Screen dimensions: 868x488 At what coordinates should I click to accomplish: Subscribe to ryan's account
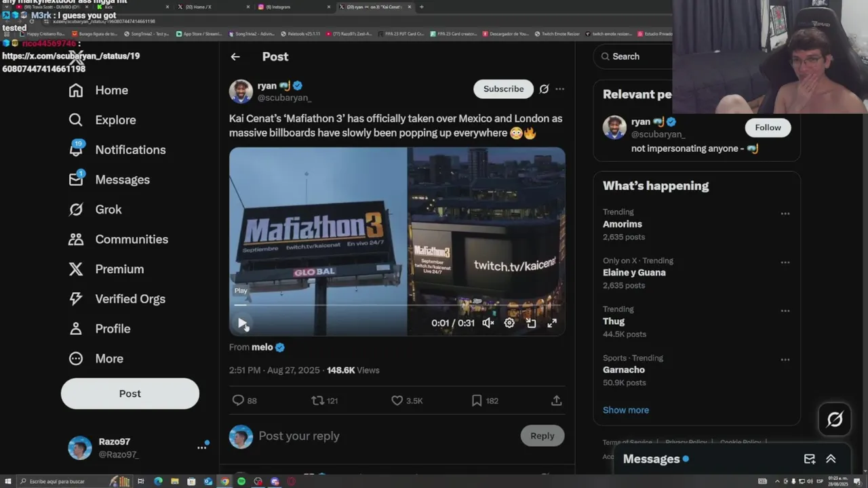pos(503,89)
